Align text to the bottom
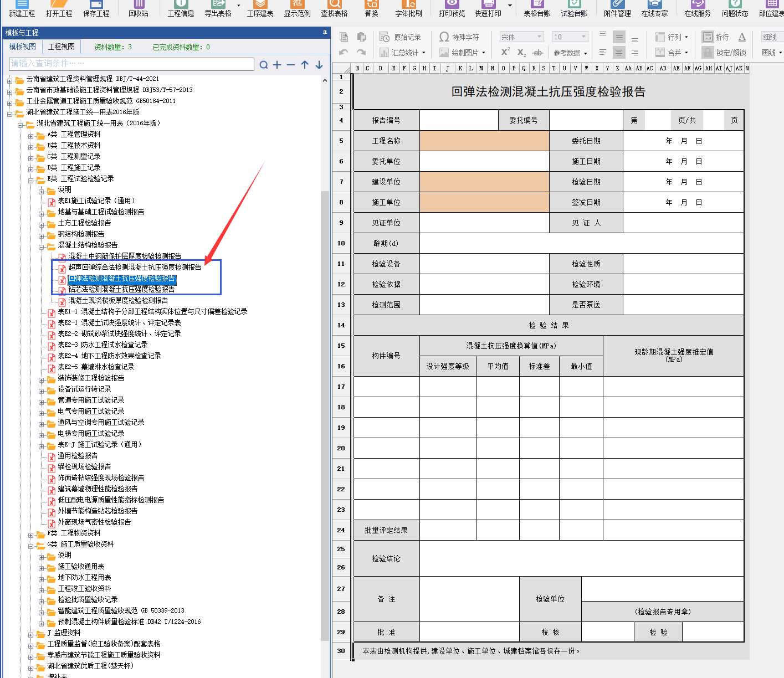 (635, 39)
